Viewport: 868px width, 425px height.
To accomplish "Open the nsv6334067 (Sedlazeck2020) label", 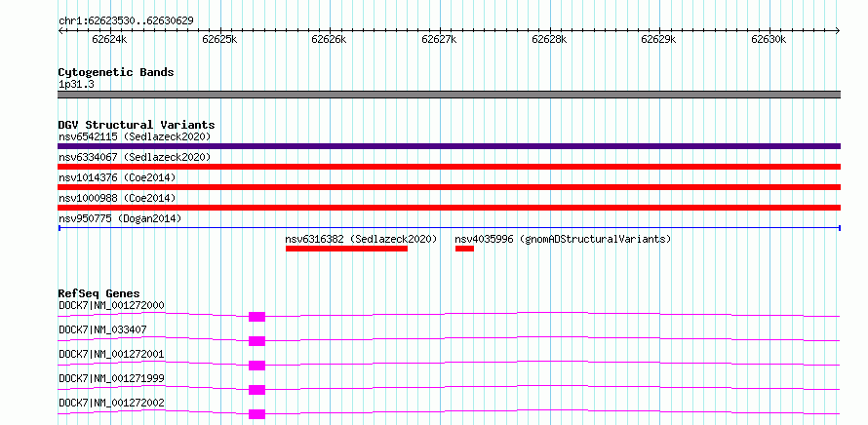I will pos(135,157).
